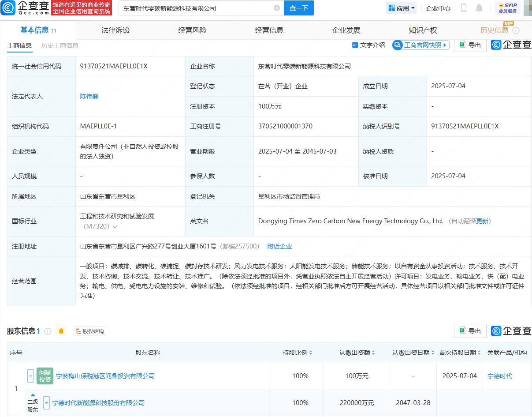Open legal representative 陈伟峰 link

[x=89, y=96]
